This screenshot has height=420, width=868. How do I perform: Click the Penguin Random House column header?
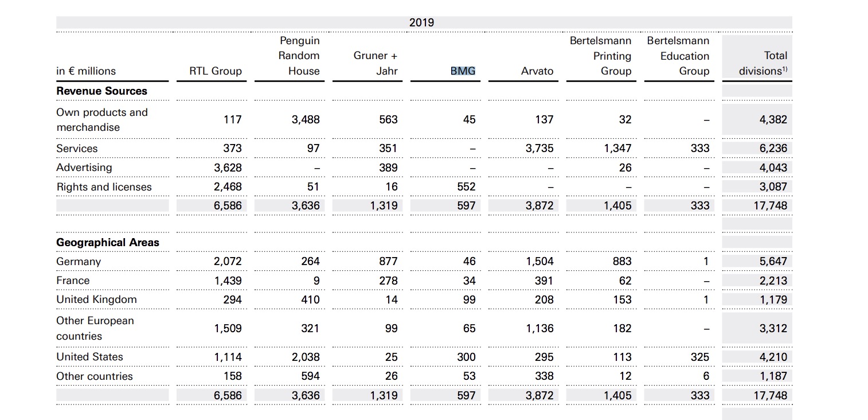click(x=299, y=56)
